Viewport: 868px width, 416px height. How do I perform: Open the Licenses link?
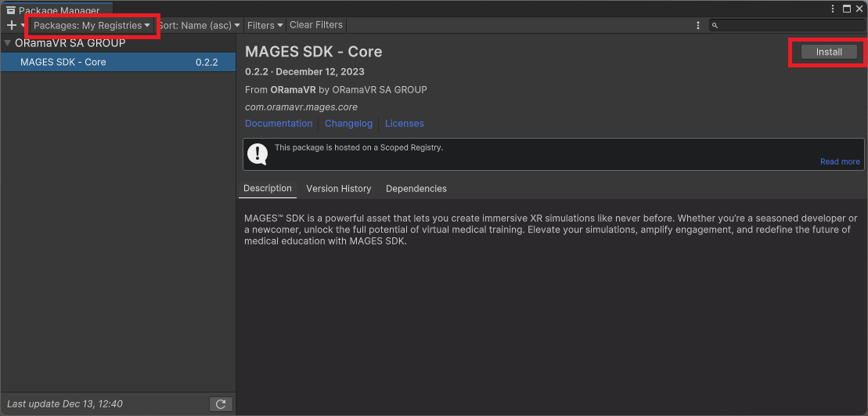404,124
